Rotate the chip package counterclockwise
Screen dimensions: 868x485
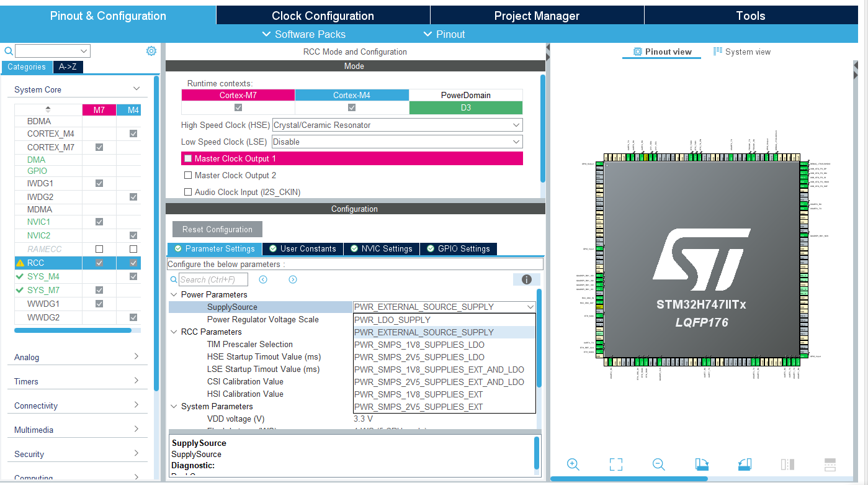click(x=744, y=464)
